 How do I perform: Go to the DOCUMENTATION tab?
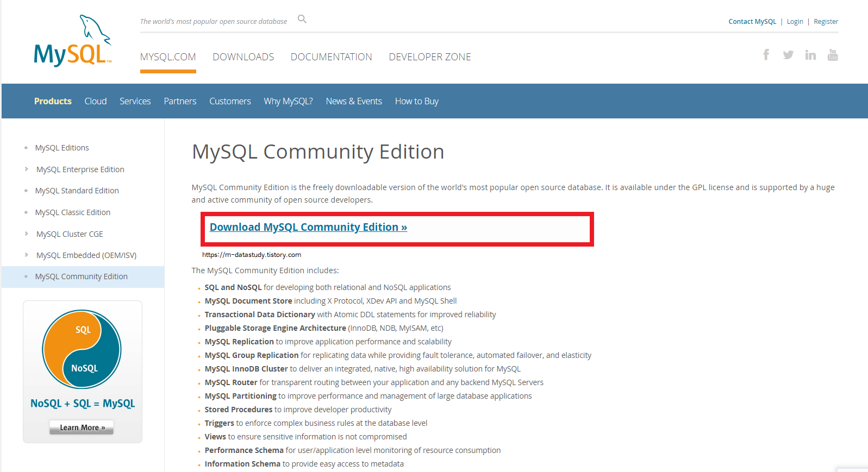coord(332,57)
